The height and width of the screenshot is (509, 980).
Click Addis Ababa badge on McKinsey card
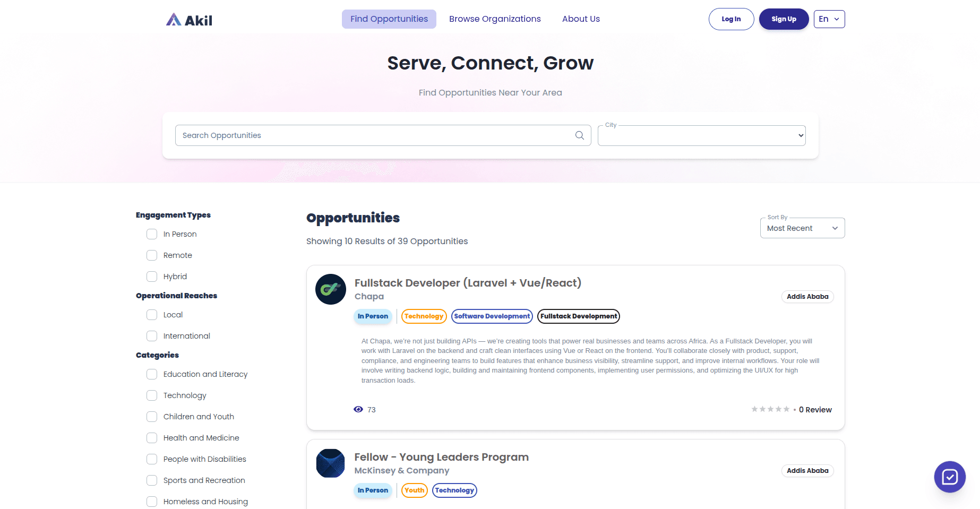click(x=807, y=471)
